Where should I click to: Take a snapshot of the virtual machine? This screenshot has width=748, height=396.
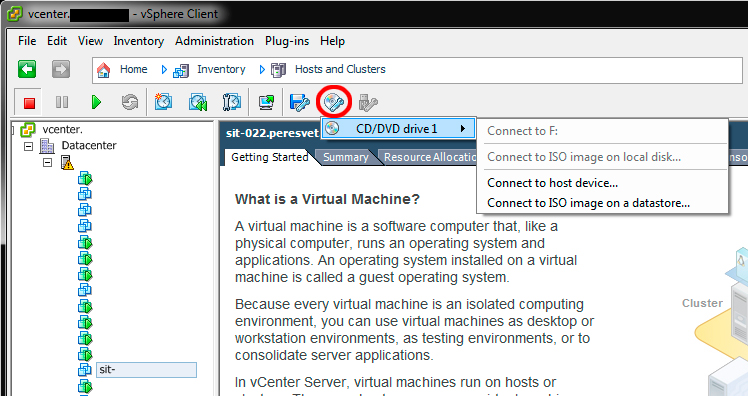pyautogui.click(x=163, y=102)
